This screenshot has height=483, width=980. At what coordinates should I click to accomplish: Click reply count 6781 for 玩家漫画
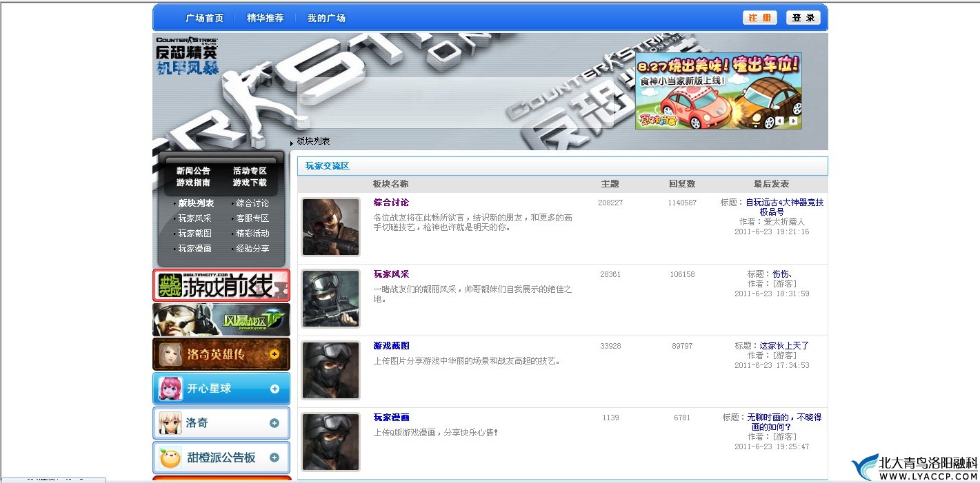(x=682, y=418)
